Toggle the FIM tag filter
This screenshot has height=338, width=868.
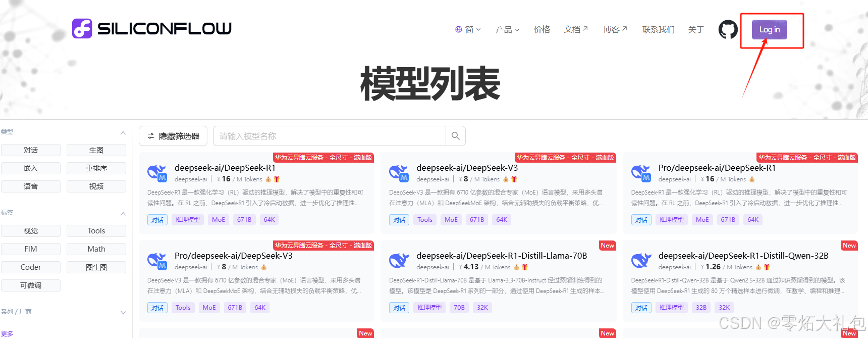coord(31,249)
